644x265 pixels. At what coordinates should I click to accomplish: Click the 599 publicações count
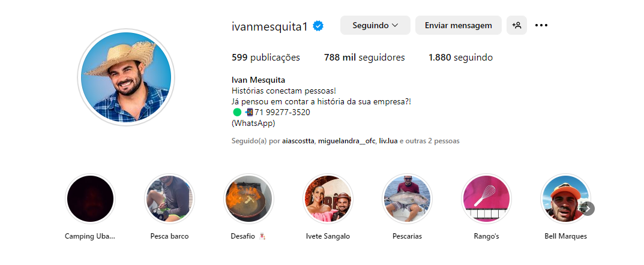pos(266,58)
